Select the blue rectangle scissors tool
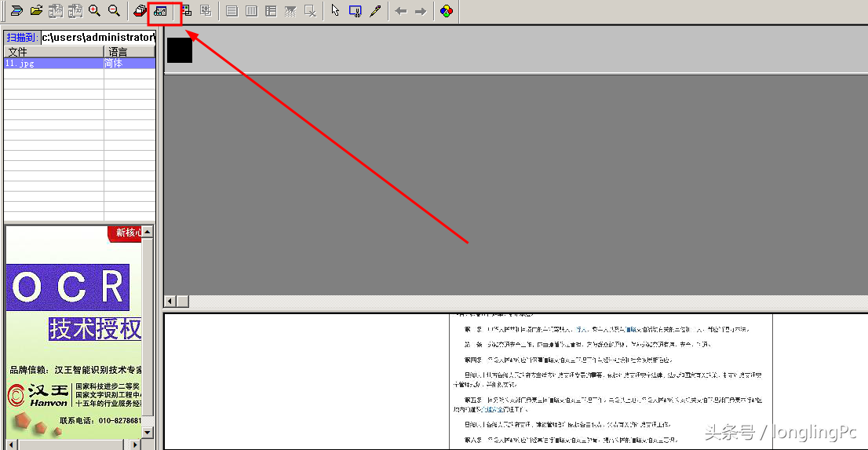 356,10
